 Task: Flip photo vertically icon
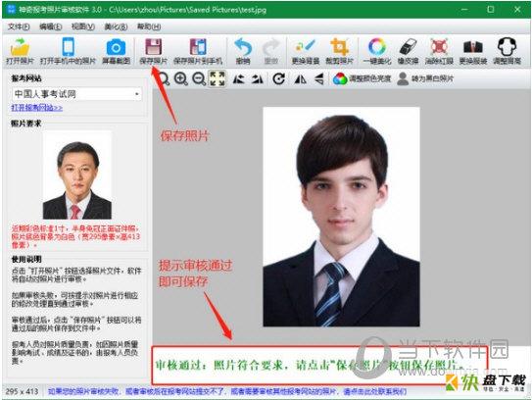click(319, 79)
